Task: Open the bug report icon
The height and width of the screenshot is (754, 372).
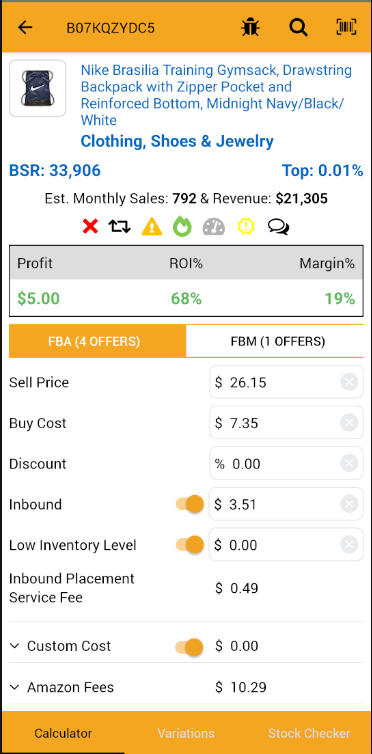Action: tap(250, 27)
